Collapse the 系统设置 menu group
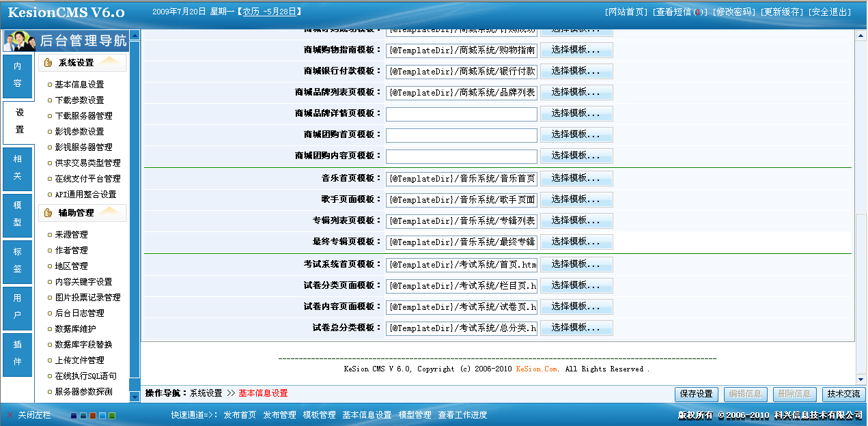The width and height of the screenshot is (868, 426). (x=82, y=62)
